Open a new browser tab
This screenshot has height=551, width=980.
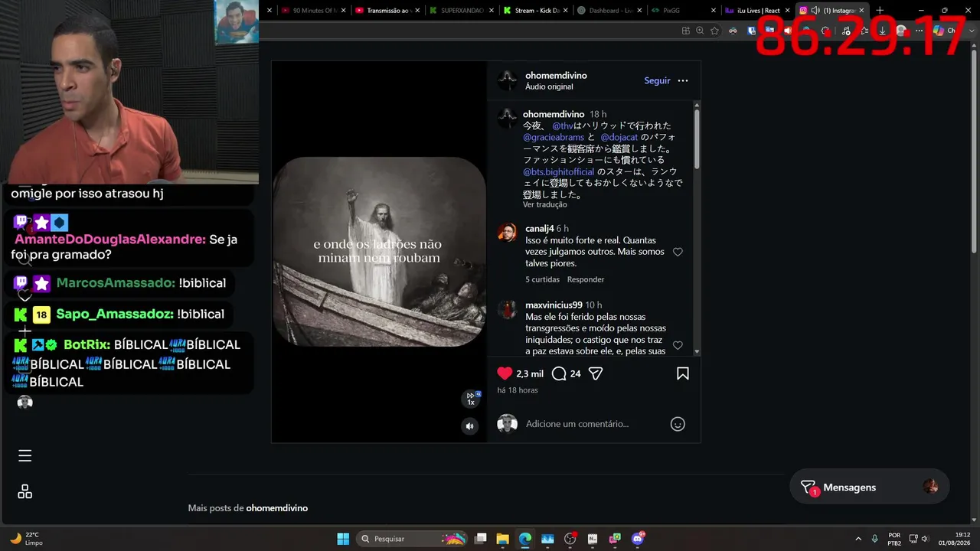[x=880, y=11]
